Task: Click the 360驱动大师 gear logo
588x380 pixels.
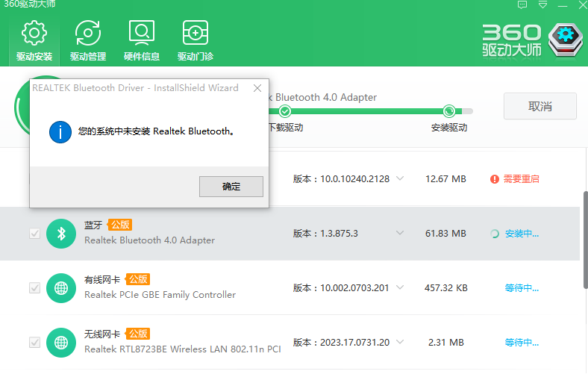Action: pyautogui.click(x=566, y=40)
